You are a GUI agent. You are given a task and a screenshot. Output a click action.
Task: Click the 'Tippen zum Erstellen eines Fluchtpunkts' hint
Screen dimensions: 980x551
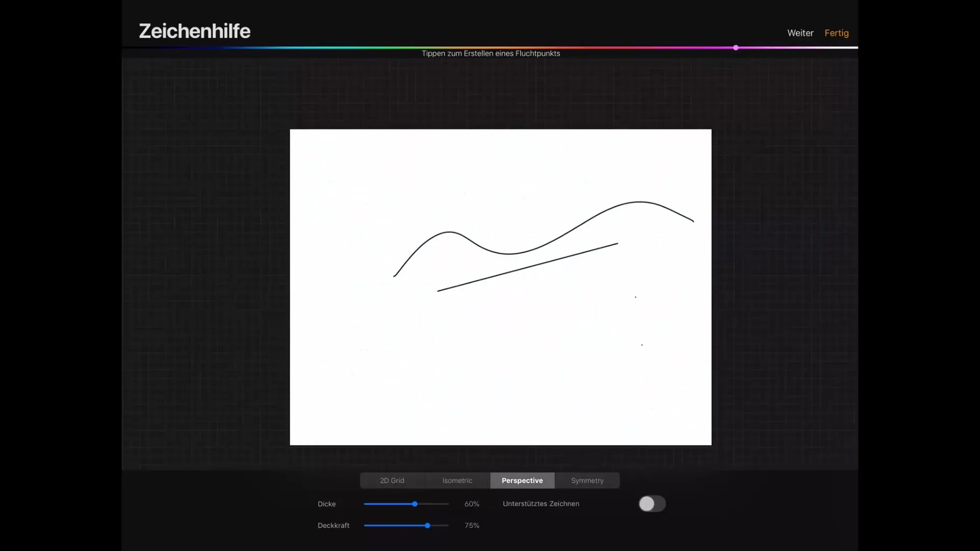click(x=491, y=54)
